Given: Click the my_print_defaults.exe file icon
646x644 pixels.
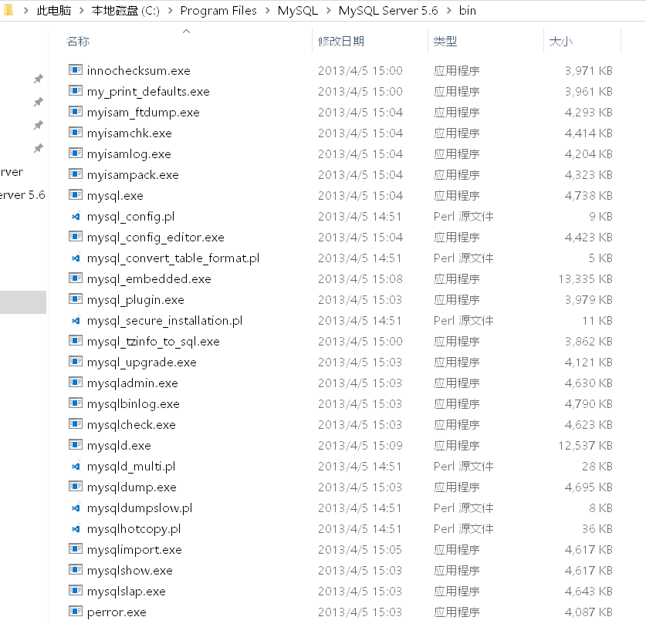Looking at the screenshot, I should [76, 90].
